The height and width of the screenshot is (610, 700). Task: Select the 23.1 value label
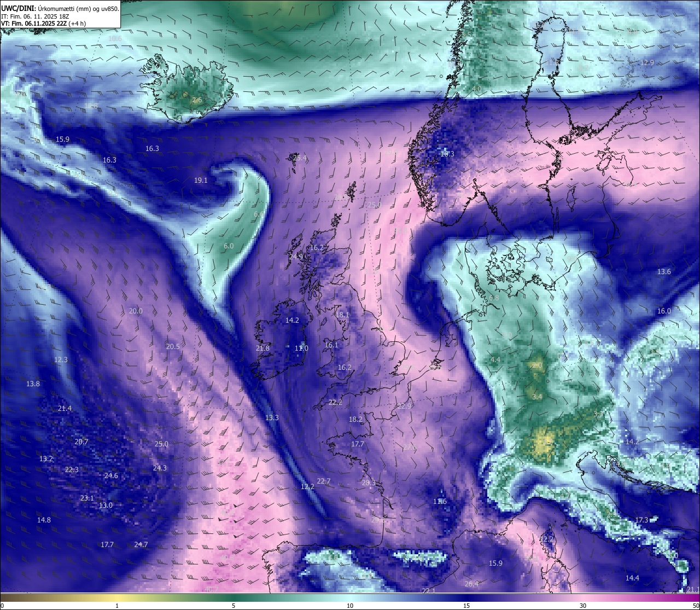coord(87,498)
